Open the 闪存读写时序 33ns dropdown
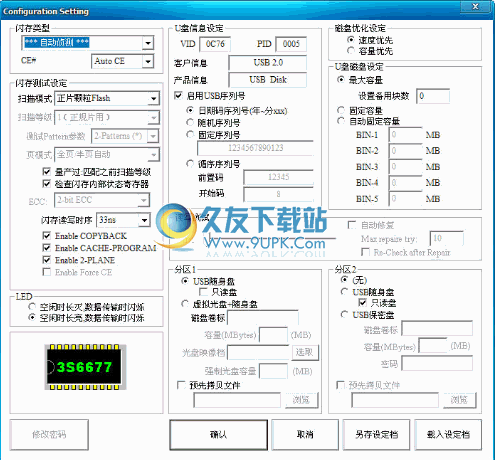The width and height of the screenshot is (495, 460). pyautogui.click(x=145, y=220)
